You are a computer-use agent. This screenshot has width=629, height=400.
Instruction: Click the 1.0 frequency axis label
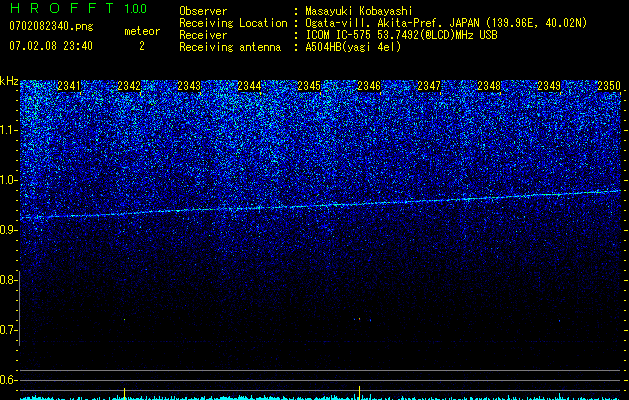[x=8, y=180]
